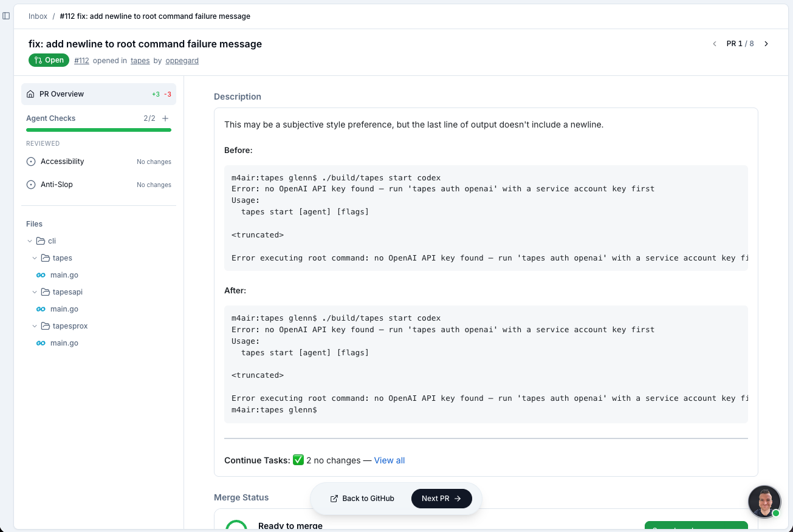Click the plus icon next to Agent Checks
This screenshot has width=793, height=532.
click(x=165, y=118)
